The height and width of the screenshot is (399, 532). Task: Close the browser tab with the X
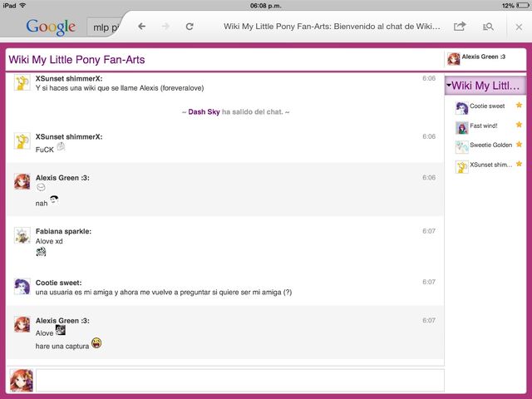(x=519, y=27)
